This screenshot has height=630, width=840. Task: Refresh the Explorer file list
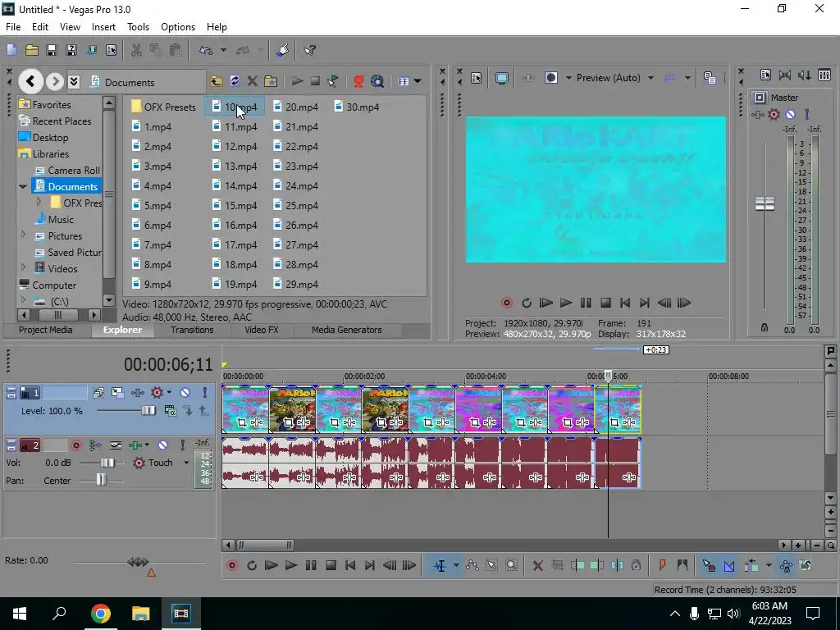(x=235, y=81)
